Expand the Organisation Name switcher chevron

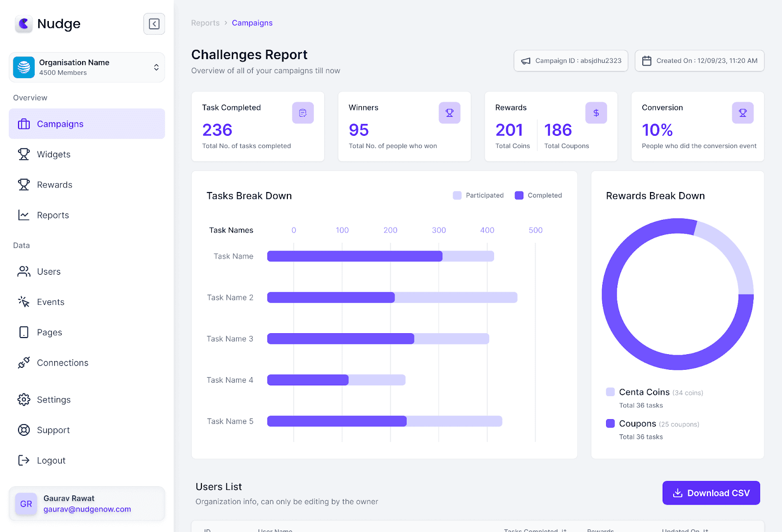(156, 67)
